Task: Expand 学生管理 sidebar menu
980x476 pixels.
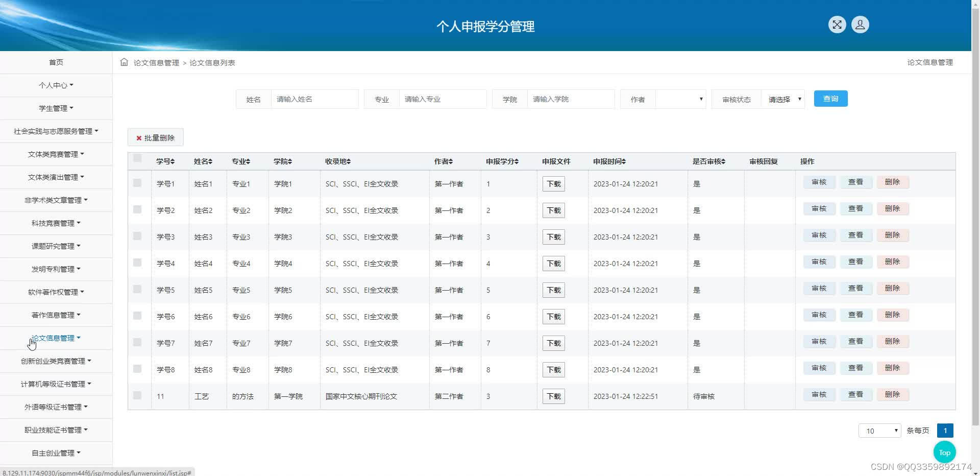Action: point(56,108)
